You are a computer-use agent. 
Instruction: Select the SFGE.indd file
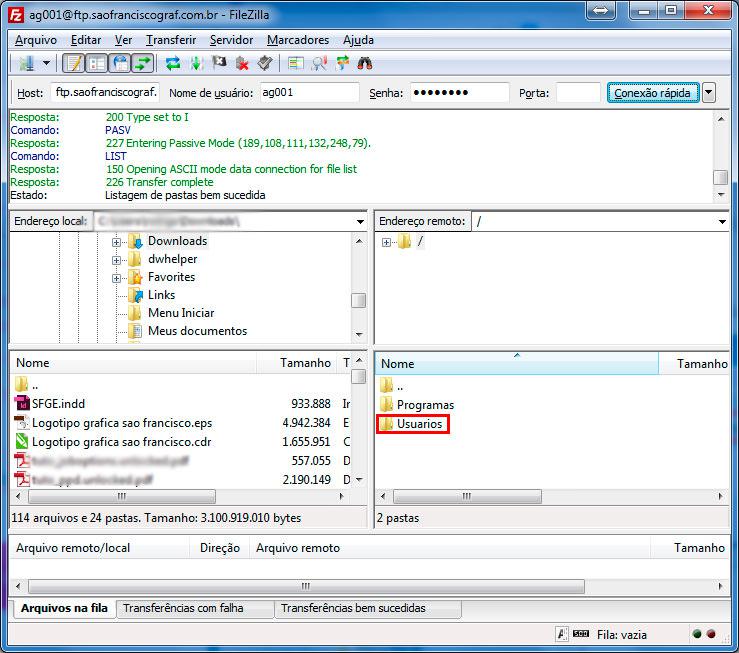point(58,404)
